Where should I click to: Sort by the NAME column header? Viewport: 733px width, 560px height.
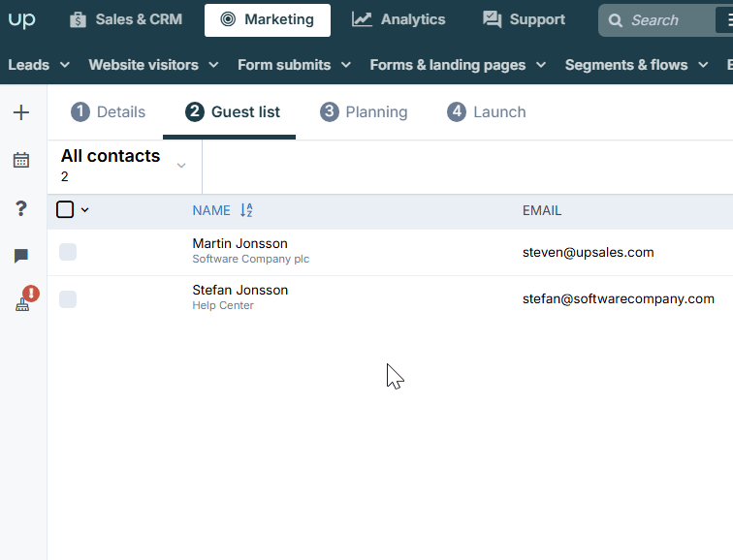coord(211,210)
